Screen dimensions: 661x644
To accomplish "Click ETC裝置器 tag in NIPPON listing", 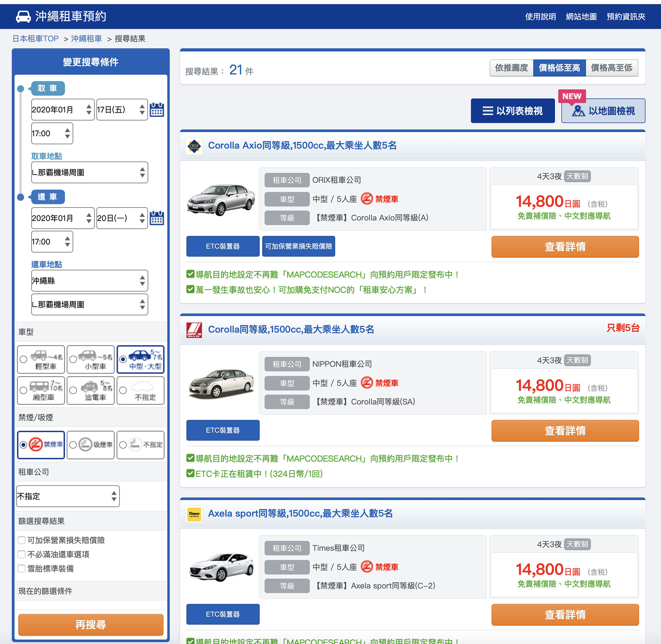I will 223,430.
